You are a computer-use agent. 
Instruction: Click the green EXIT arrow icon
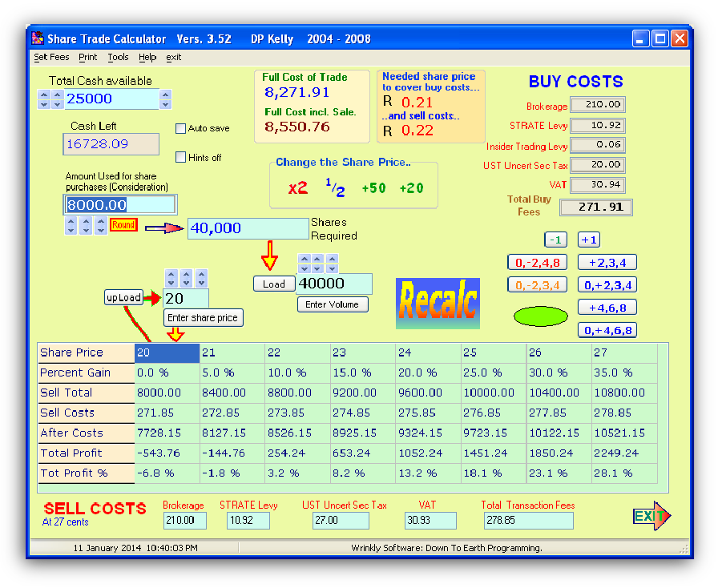tap(651, 516)
